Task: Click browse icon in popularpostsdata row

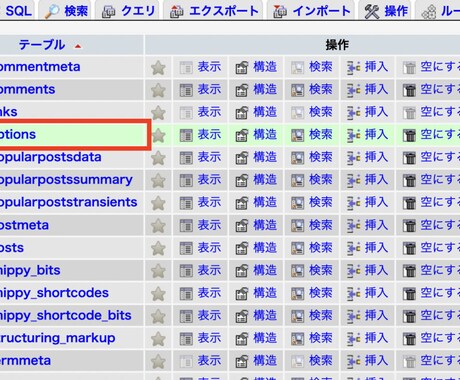Action: 186,158
